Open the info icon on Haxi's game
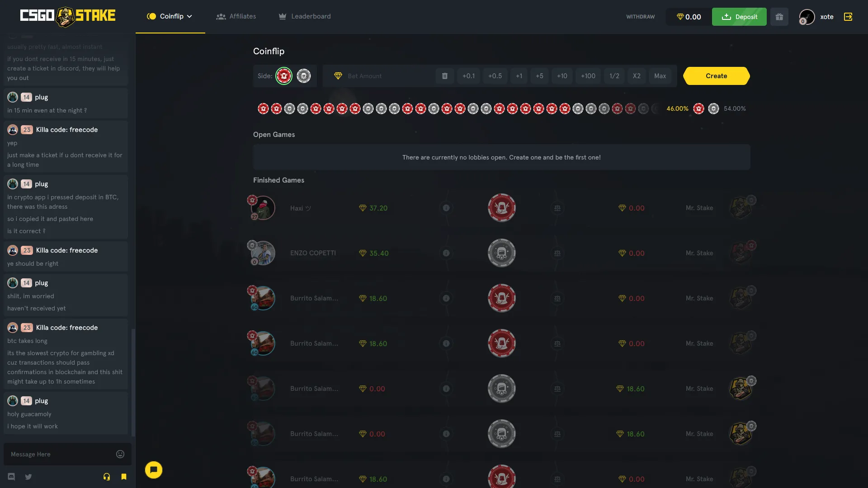This screenshot has height=488, width=868. click(446, 208)
